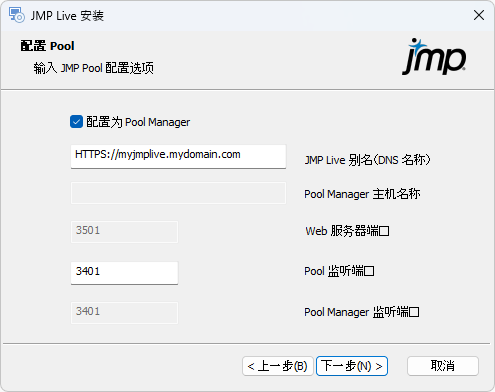495x392 pixels.
Task: Click the Web 服务器端口 label
Action: coord(347,231)
